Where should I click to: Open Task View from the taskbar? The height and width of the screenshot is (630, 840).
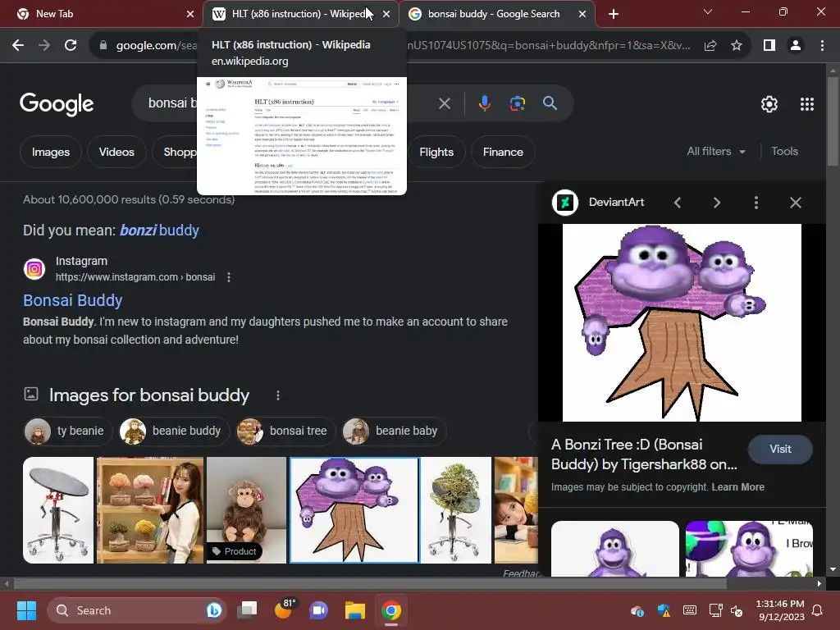248,610
